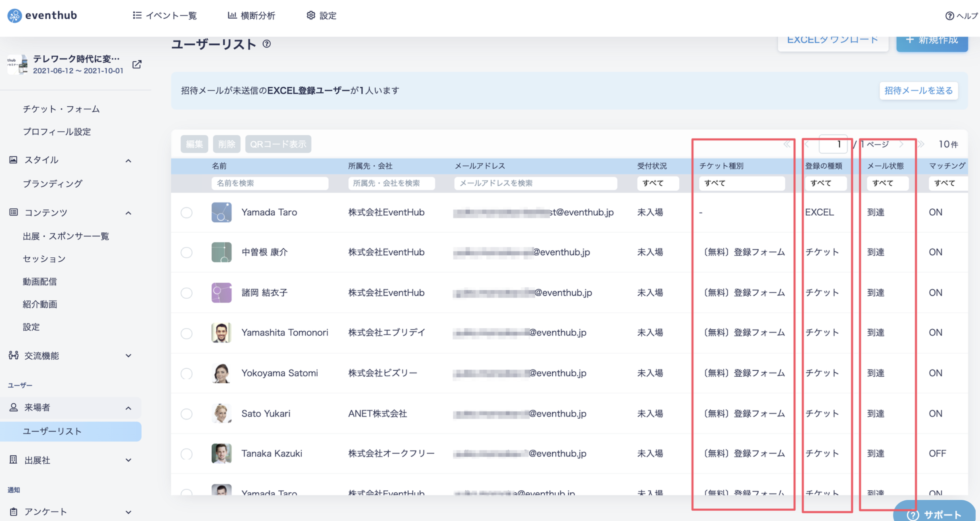Click the contents list icon in sidebar

[14, 212]
